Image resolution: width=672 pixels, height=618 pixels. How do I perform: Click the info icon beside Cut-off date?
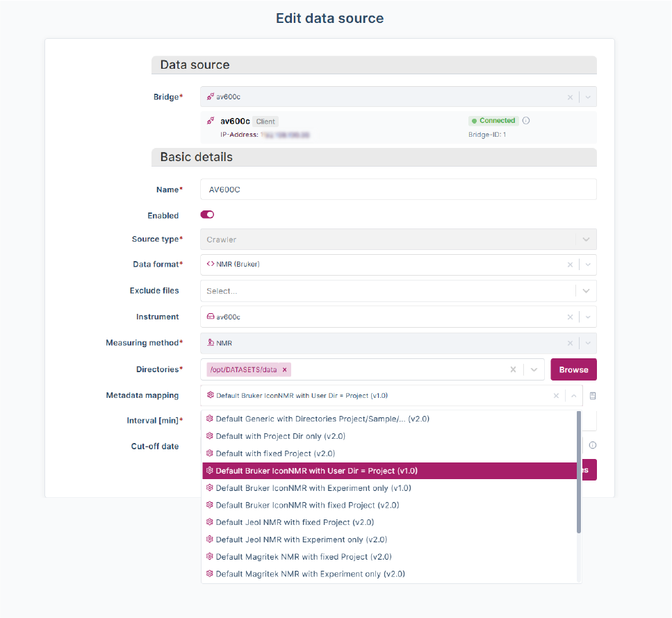(593, 445)
